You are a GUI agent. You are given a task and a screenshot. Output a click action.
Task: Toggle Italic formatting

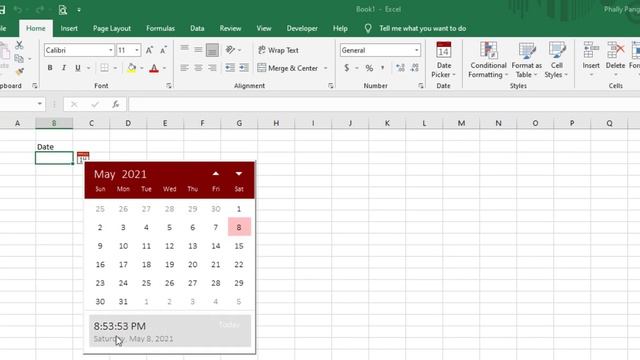pyautogui.click(x=64, y=68)
